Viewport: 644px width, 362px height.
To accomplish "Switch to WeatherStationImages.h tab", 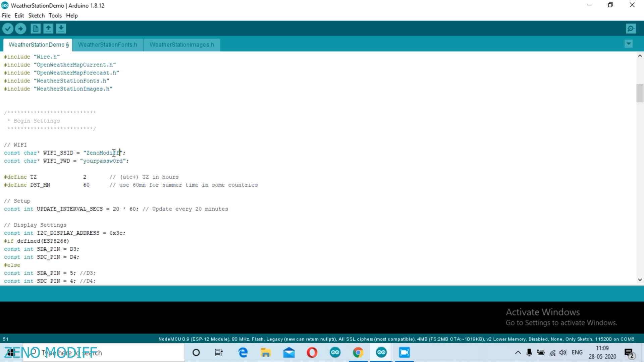I will 182,45.
